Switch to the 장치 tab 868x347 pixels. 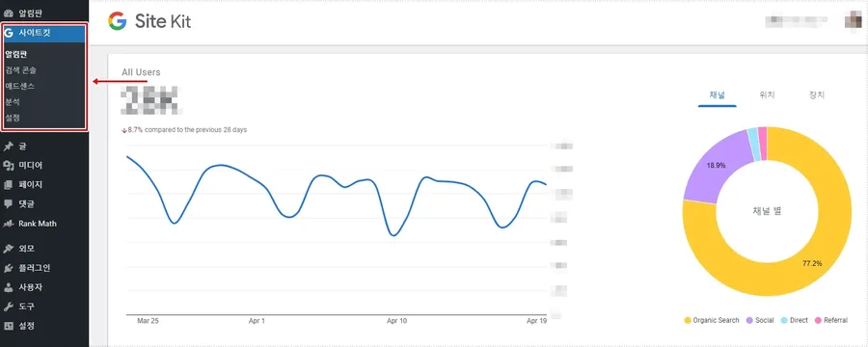[817, 95]
